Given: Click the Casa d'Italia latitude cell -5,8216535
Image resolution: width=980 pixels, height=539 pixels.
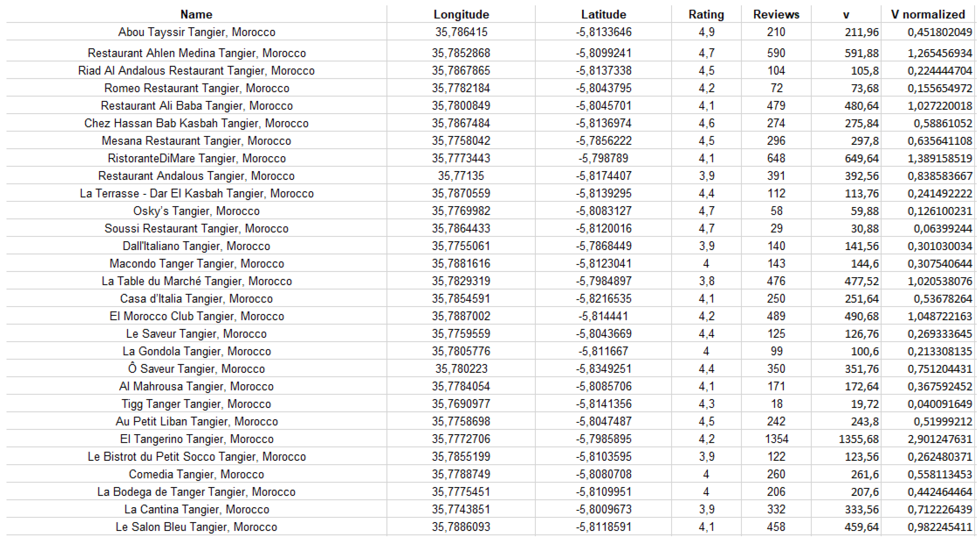Looking at the screenshot, I should pos(603,299).
